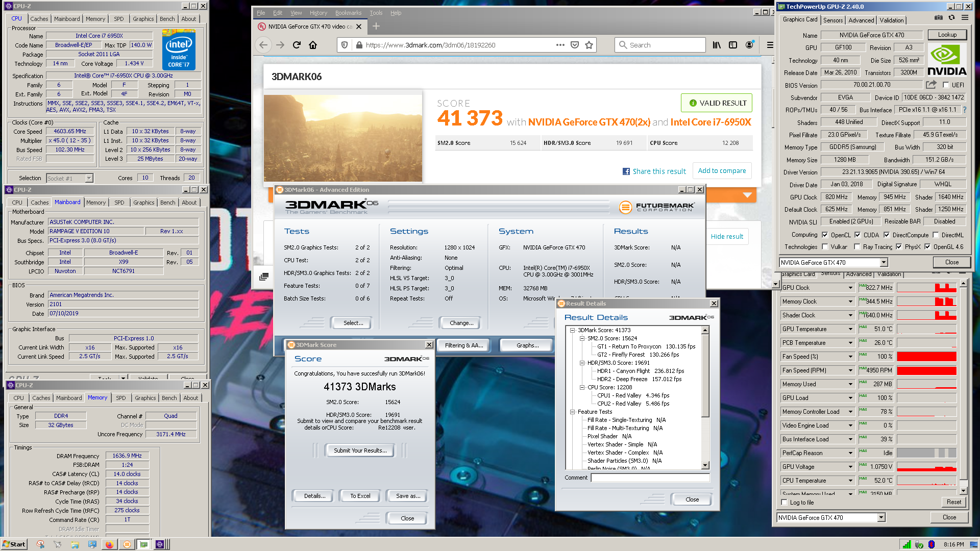Open the GPU selector dropdown in GPU-Z Graphics Card

(884, 262)
